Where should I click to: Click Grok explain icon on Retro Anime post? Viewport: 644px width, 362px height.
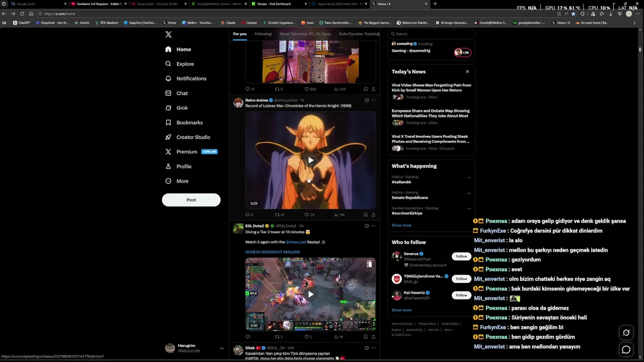click(366, 100)
